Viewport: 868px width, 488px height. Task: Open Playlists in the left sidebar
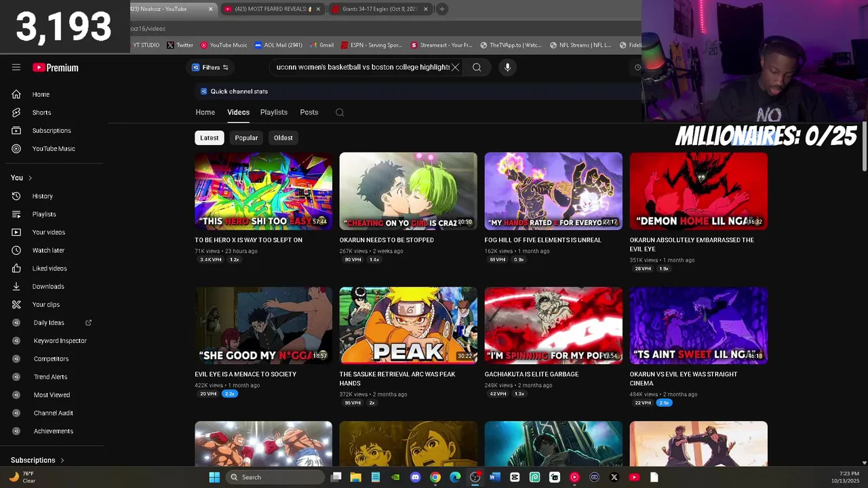(44, 214)
